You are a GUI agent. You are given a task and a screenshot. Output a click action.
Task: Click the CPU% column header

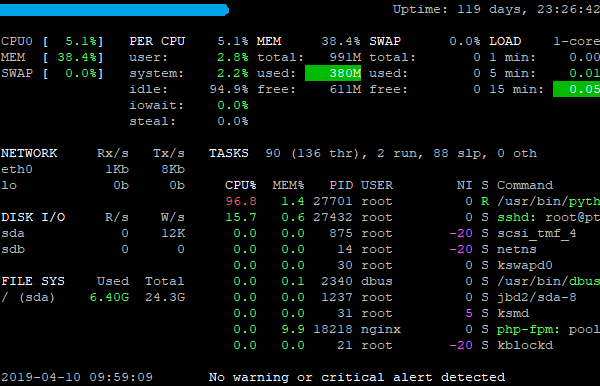241,186
